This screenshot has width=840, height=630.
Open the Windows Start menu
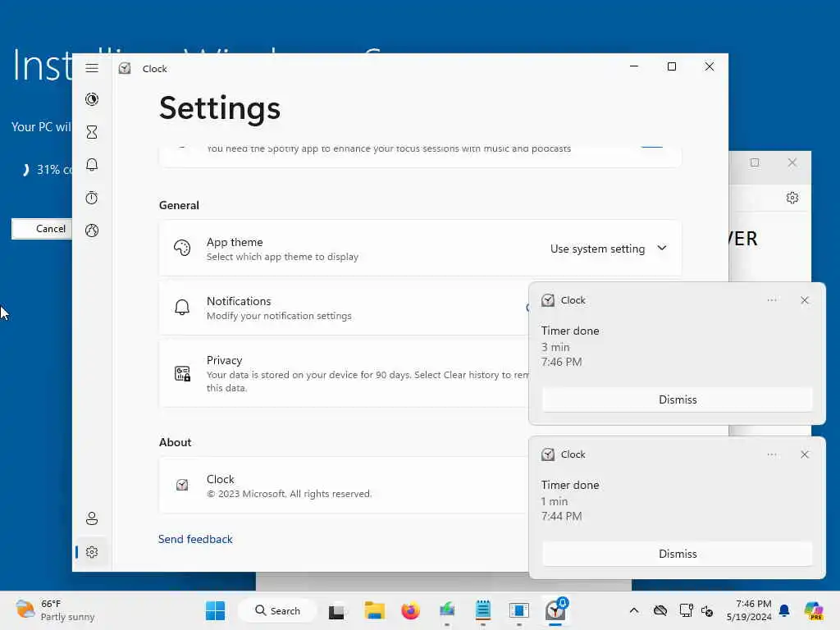coord(216,610)
